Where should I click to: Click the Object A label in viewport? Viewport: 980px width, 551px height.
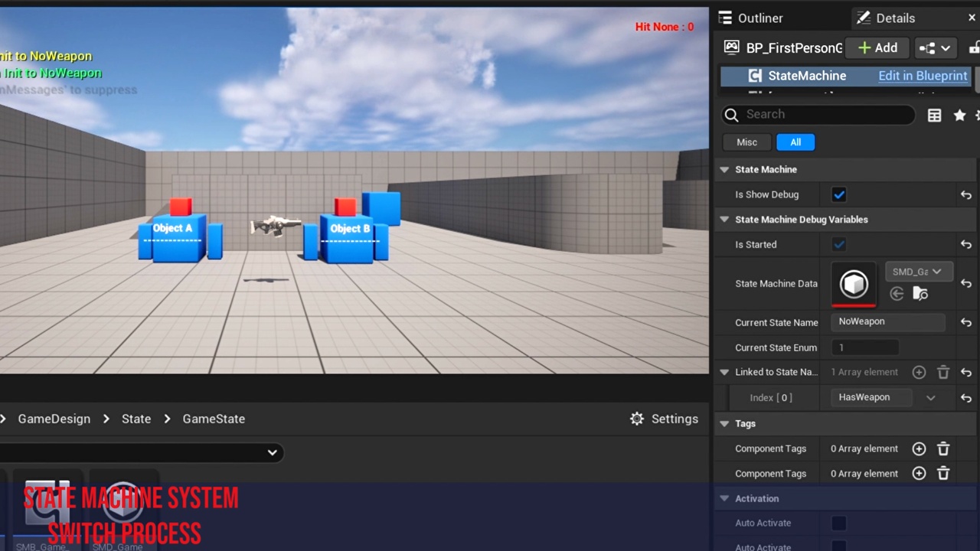(x=172, y=228)
